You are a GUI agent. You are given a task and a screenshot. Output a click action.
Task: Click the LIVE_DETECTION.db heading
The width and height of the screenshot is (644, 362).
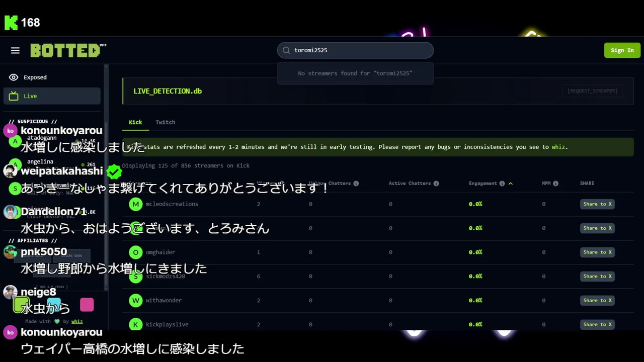(168, 91)
